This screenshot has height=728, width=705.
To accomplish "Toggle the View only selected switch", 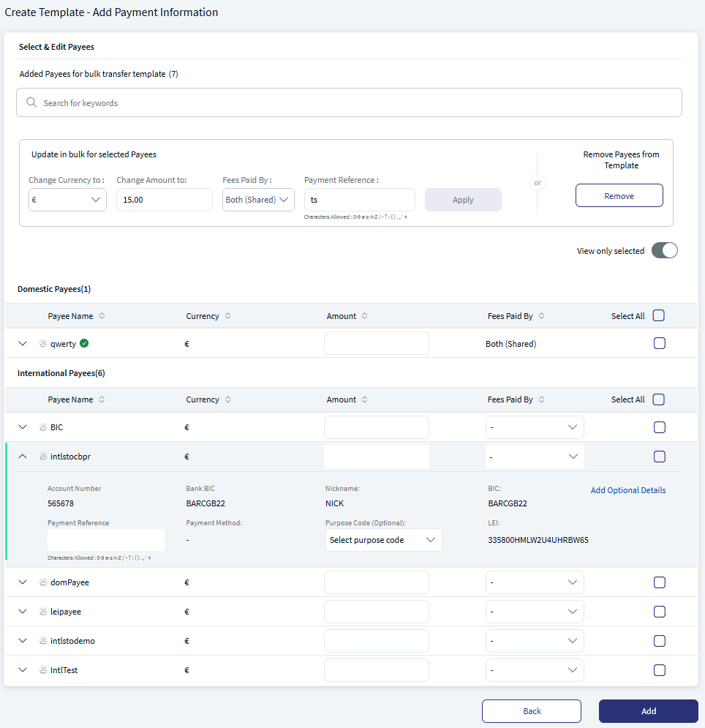I will coord(664,250).
